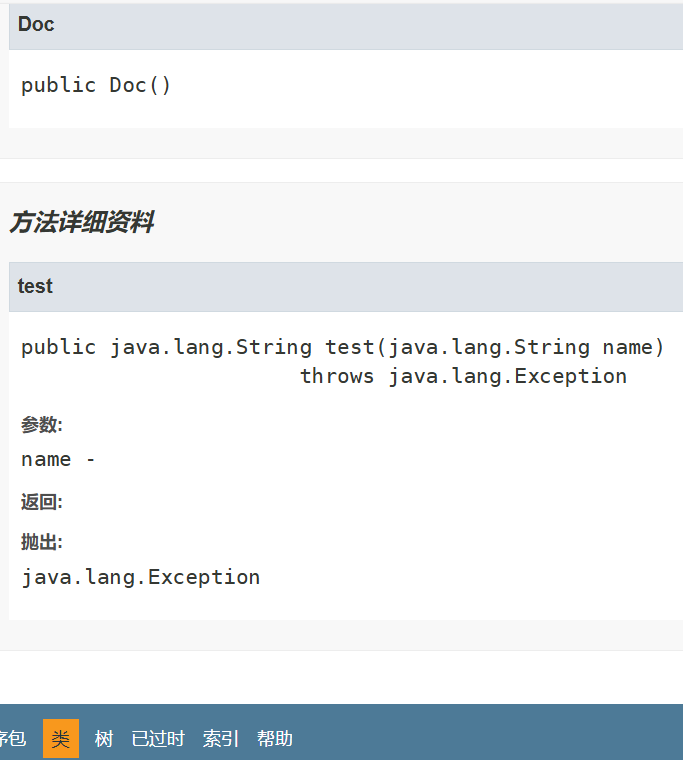Click the 参数: label

pos(41,425)
